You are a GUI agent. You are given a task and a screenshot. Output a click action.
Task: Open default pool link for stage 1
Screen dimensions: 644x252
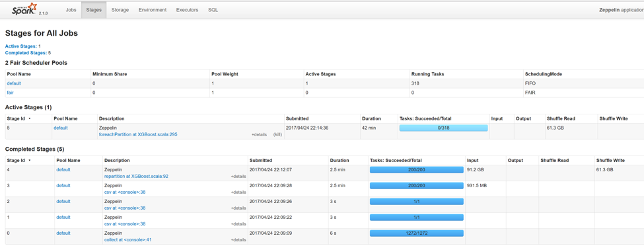pyautogui.click(x=63, y=217)
